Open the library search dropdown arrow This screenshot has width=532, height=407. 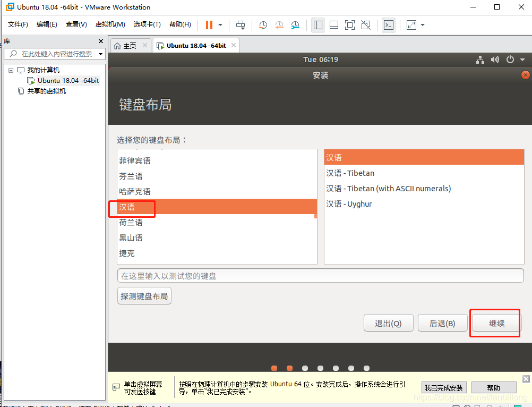(101, 54)
